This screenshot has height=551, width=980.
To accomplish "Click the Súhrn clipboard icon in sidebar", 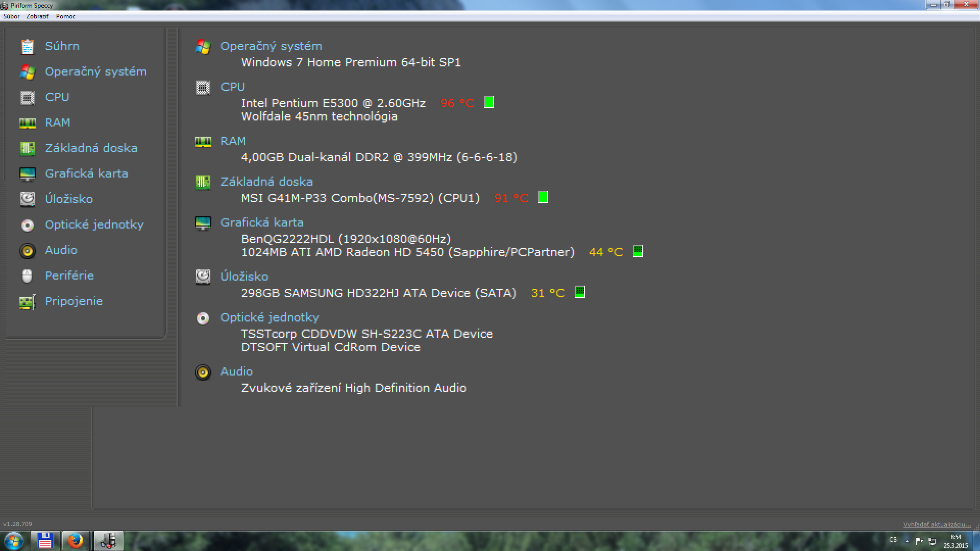I will click(28, 46).
